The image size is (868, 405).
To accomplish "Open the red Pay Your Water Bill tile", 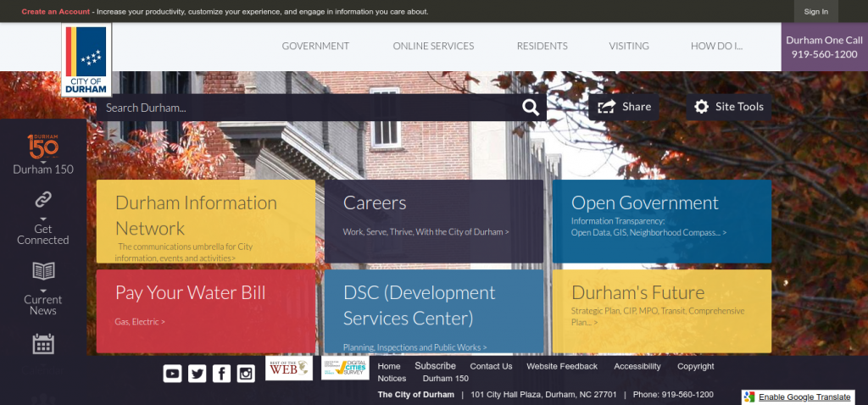I will click(205, 310).
